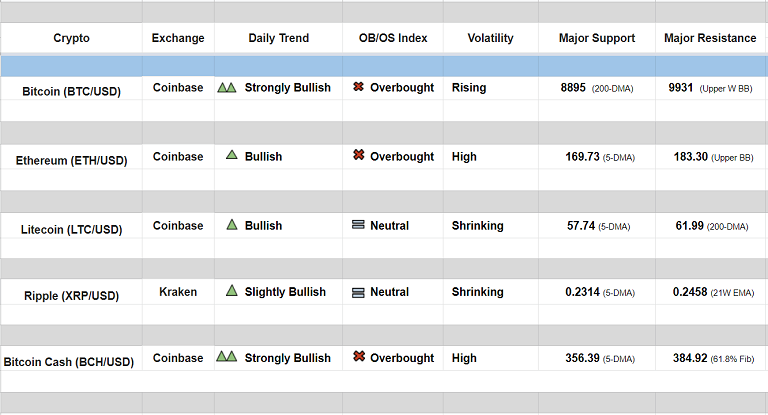
Task: Select the Daily Trend column header
Action: pyautogui.click(x=278, y=39)
